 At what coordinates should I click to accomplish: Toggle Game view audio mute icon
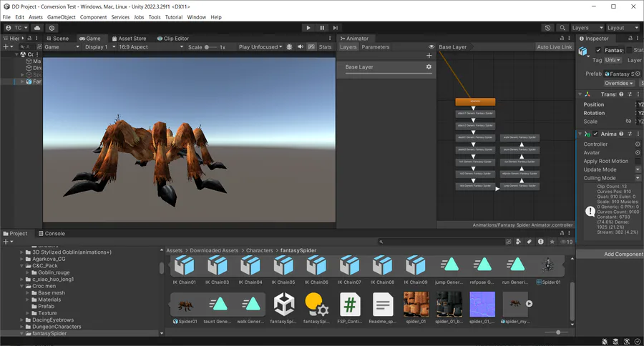click(301, 46)
